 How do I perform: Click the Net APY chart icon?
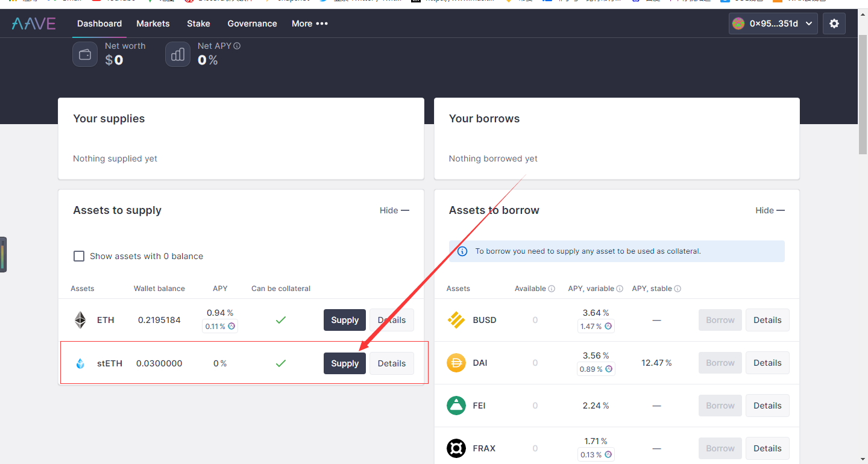(x=178, y=55)
